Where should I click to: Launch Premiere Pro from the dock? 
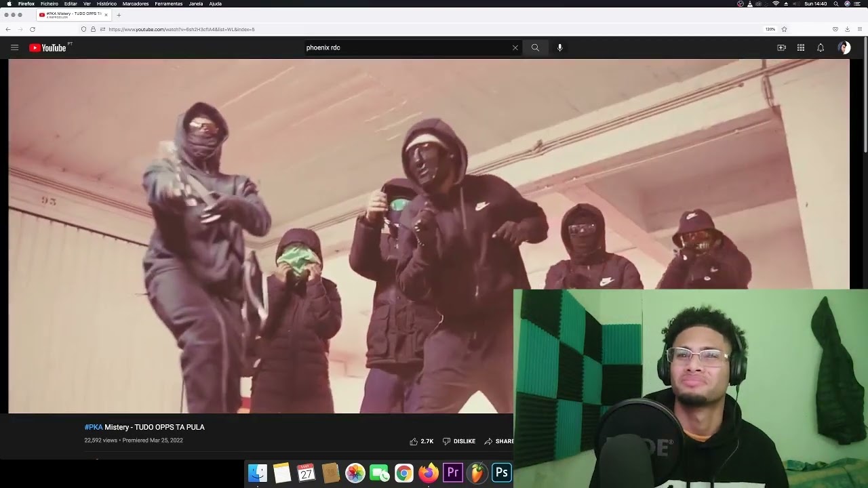453,472
